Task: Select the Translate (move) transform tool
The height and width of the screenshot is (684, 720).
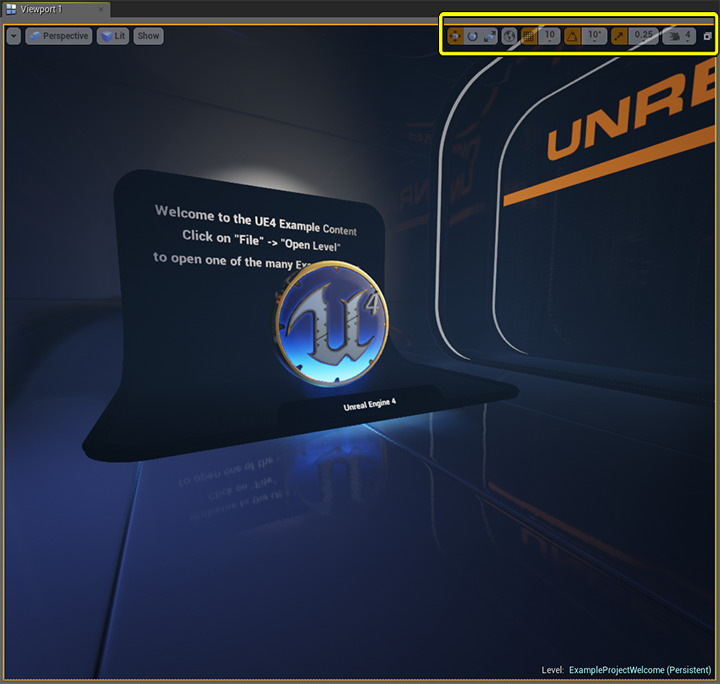Action: coord(455,36)
